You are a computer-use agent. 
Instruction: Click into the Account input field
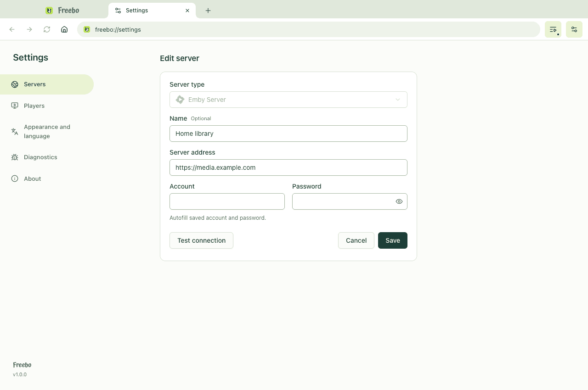click(x=227, y=201)
